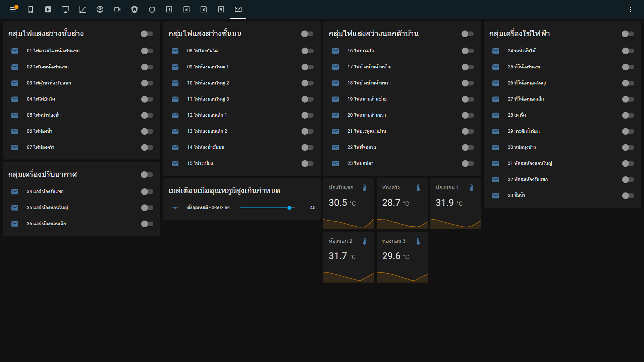
Task: Click the slider entity icon beside ตั้งอุณหภูมิ
Action: pos(175,208)
